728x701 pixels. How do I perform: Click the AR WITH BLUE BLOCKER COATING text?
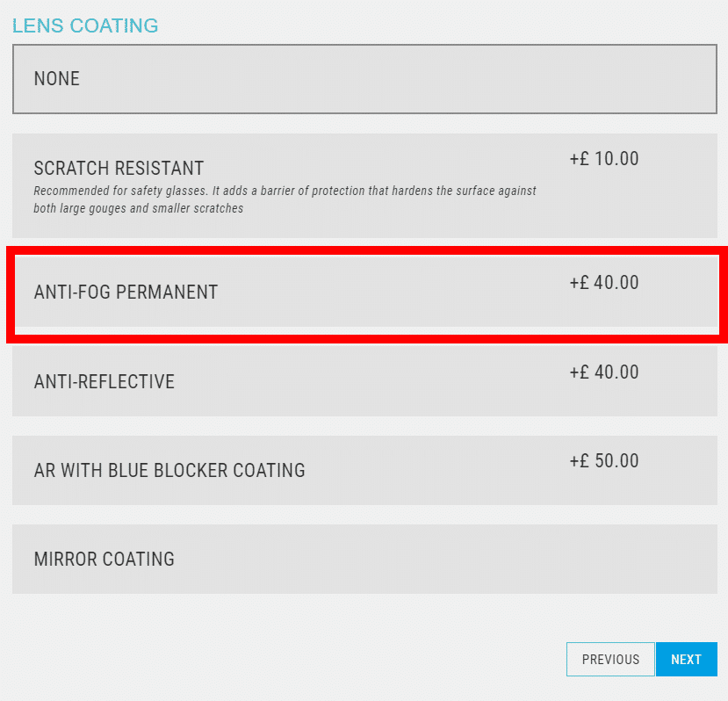169,471
